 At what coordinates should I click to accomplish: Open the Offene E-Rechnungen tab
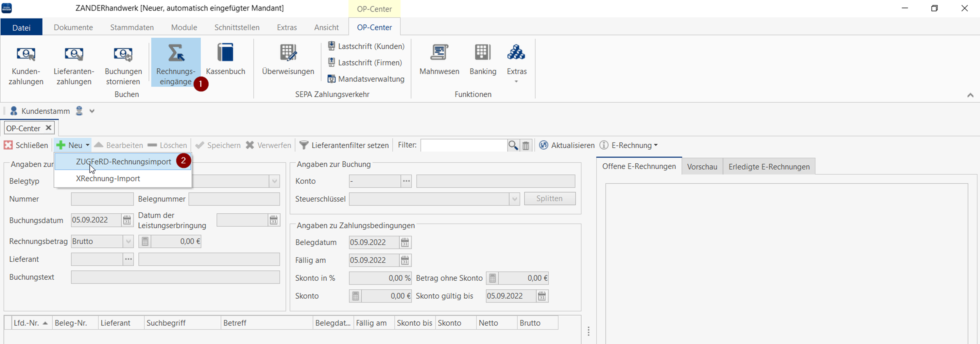pyautogui.click(x=639, y=166)
